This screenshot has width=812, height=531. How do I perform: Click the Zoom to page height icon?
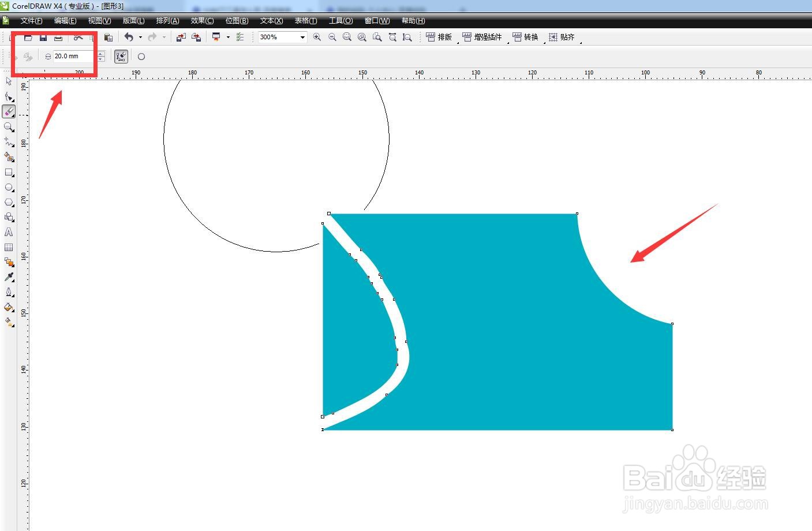[407, 37]
